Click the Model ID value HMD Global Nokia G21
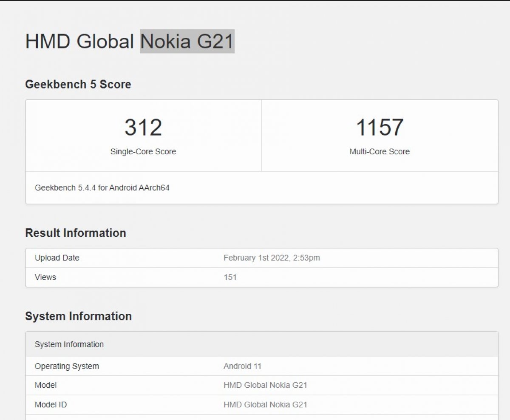This screenshot has height=420, width=510. 265,405
